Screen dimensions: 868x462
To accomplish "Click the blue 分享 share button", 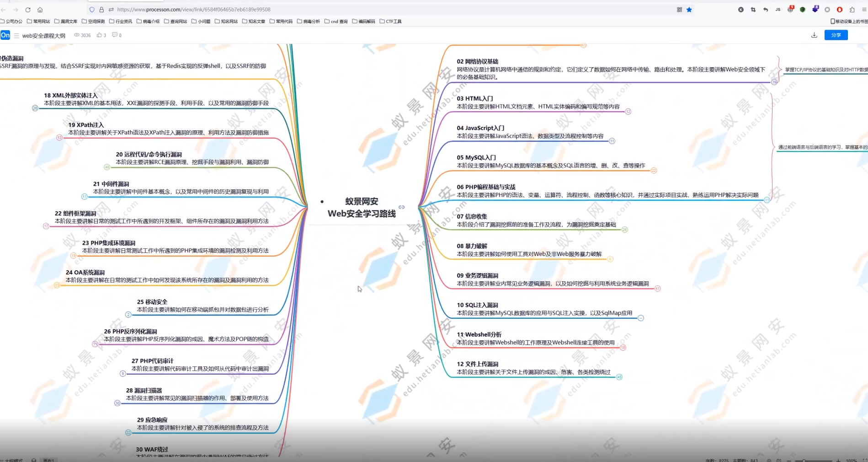I will pos(836,35).
